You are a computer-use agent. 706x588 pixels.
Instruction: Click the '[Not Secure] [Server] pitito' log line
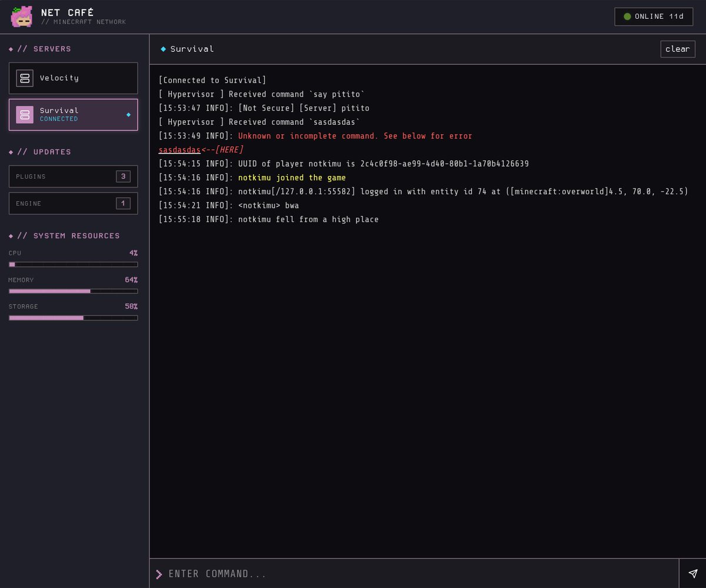click(264, 108)
